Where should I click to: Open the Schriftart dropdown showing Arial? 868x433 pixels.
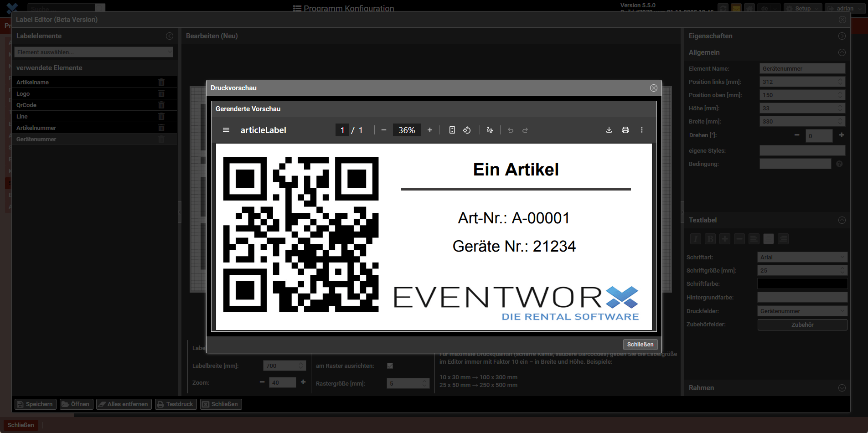point(802,257)
